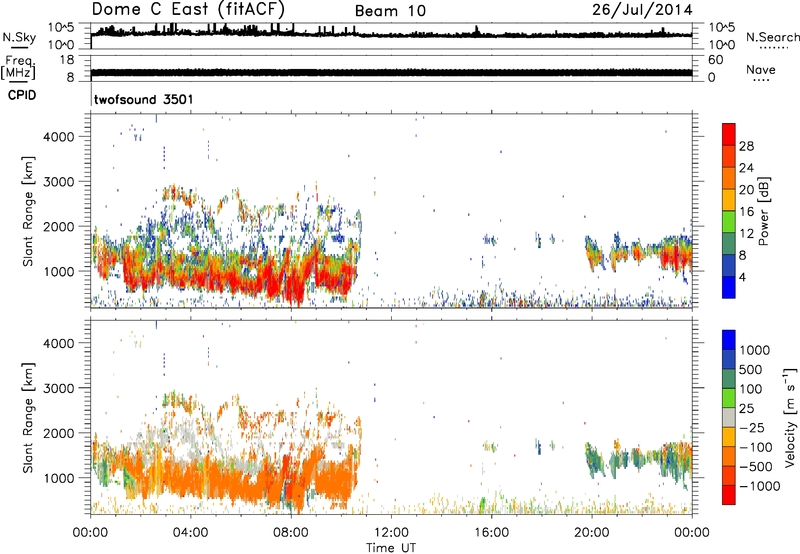The image size is (800, 554).
Task: Click the 'Power [dB]' colorbar label
Action: click(764, 211)
